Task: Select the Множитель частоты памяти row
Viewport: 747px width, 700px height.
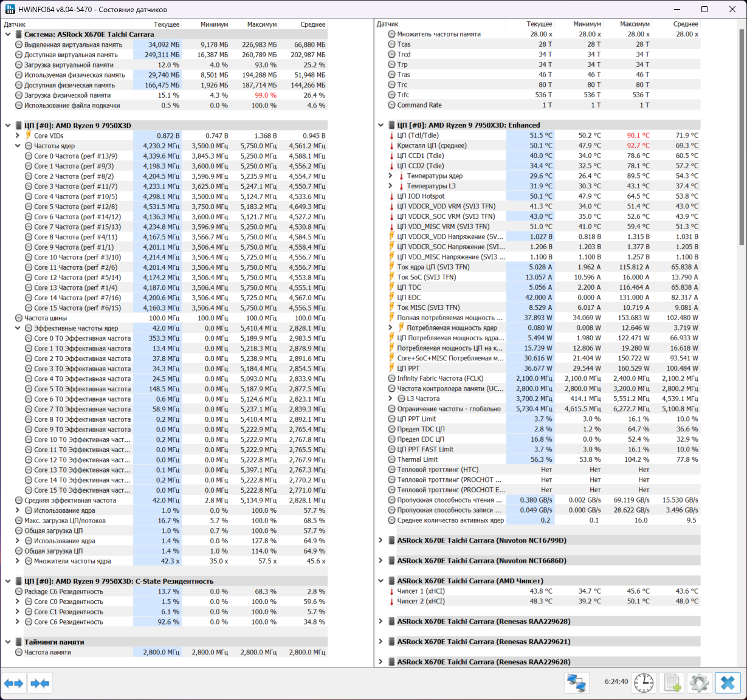Action: pyautogui.click(x=537, y=34)
